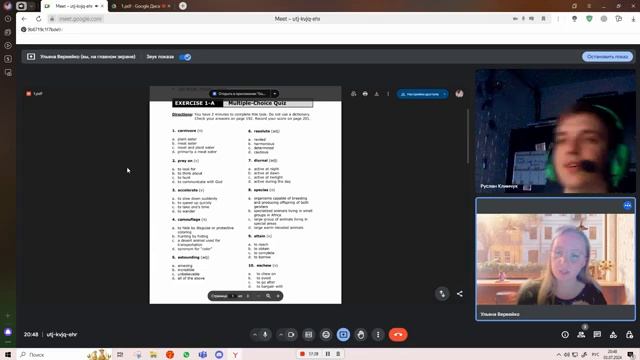Viewport: 640px width, 360px height.
Task: Download the PDF file
Action: coord(376,94)
